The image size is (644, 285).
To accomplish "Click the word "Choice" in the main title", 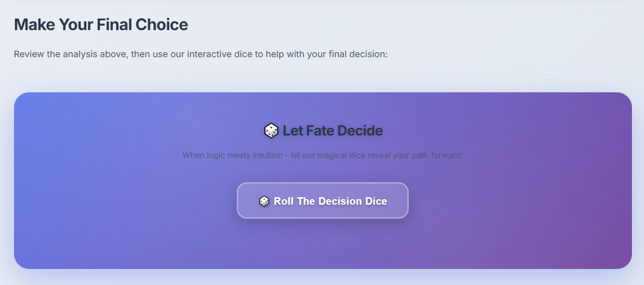I will tap(164, 24).
